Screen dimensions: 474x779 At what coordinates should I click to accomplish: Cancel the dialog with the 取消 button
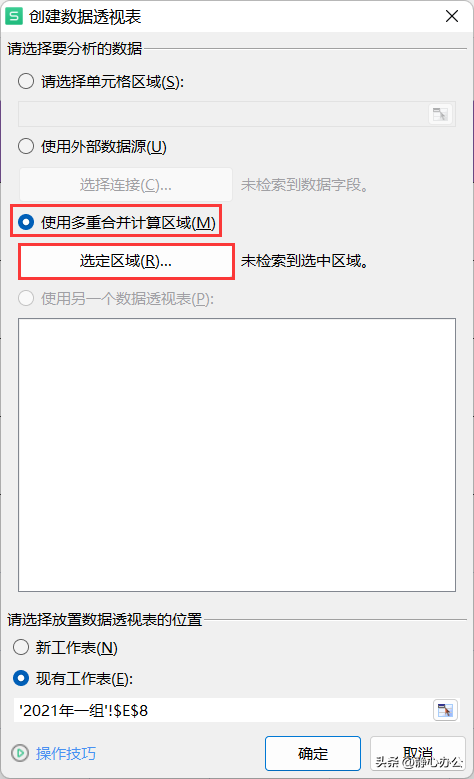418,753
